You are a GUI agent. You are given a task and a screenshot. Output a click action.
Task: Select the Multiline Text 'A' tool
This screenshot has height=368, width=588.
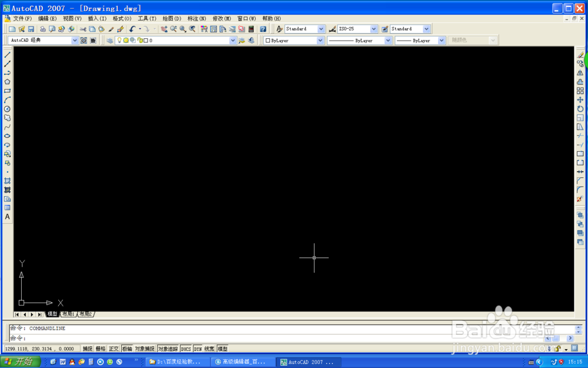point(7,217)
